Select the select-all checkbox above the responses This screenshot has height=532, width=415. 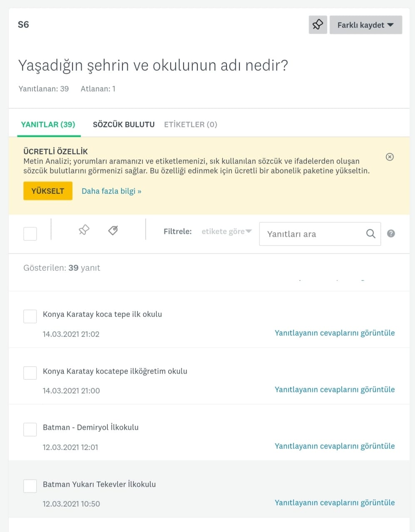click(30, 233)
